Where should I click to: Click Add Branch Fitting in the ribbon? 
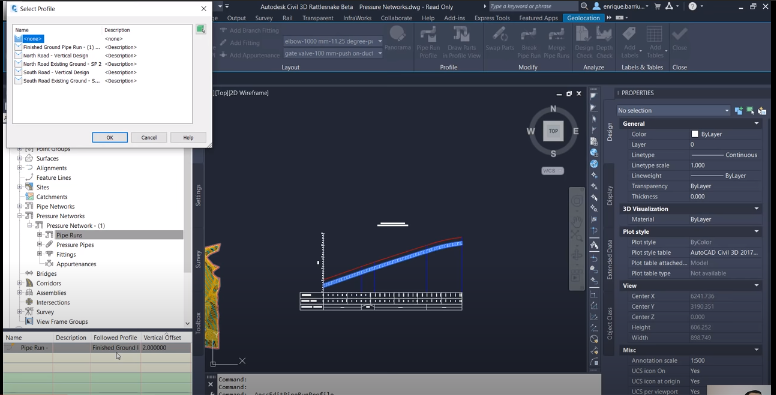[x=249, y=30]
